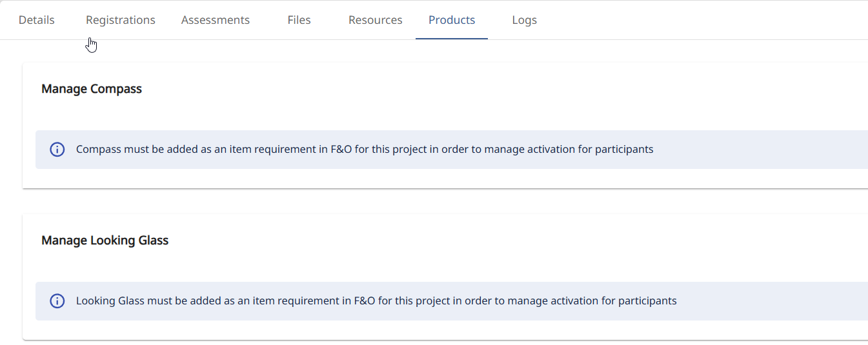Go to the Assessments tab
This screenshot has height=345, width=868.
[216, 20]
